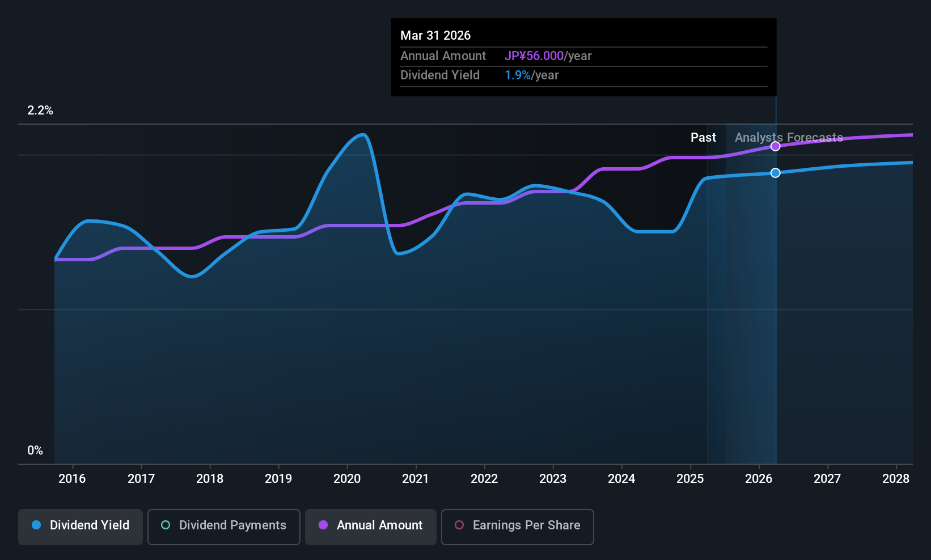Click the Past label on chart

point(703,138)
